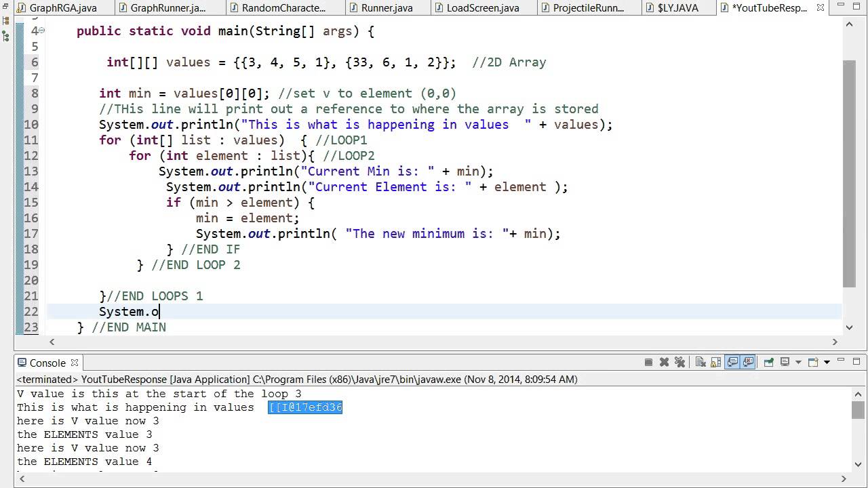This screenshot has width=868, height=488.
Task: Click console line 'the ELEMENTS value 4'
Action: (85, 462)
